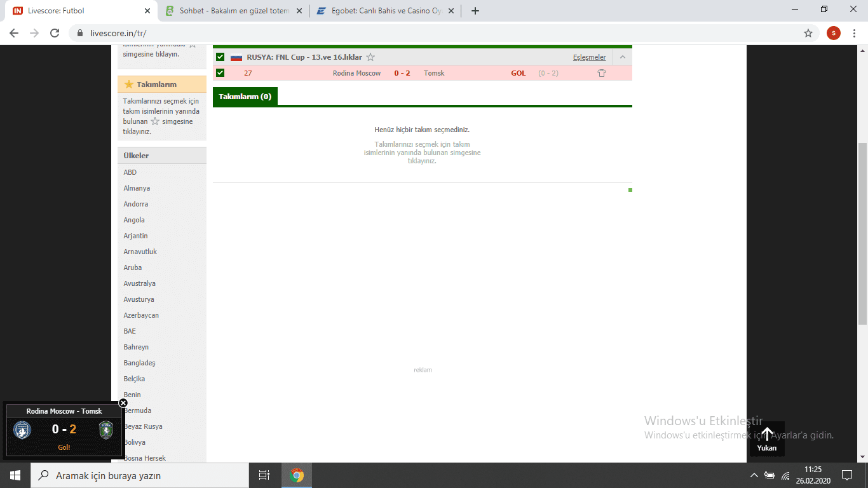Select Belçika from the countries list

134,379
